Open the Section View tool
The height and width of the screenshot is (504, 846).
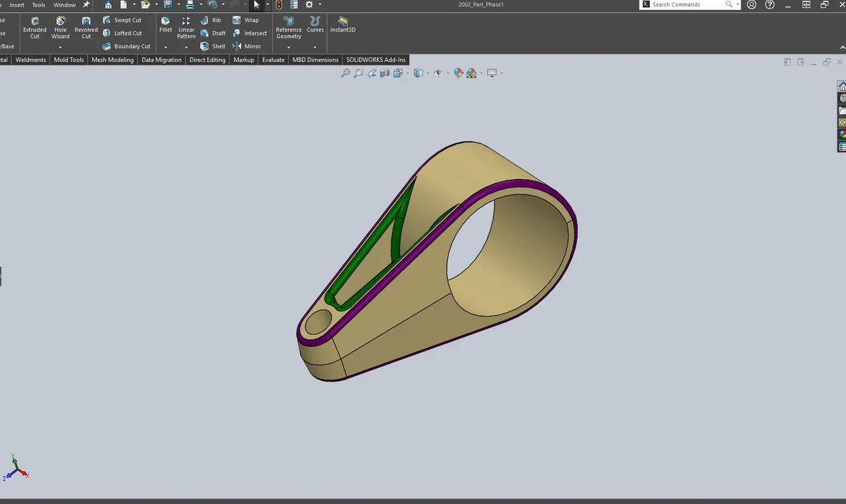coord(385,73)
